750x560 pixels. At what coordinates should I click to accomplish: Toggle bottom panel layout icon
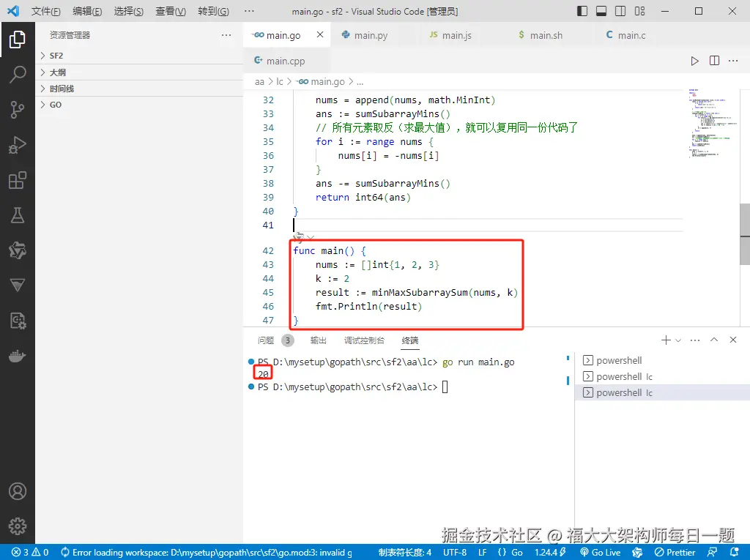click(601, 11)
